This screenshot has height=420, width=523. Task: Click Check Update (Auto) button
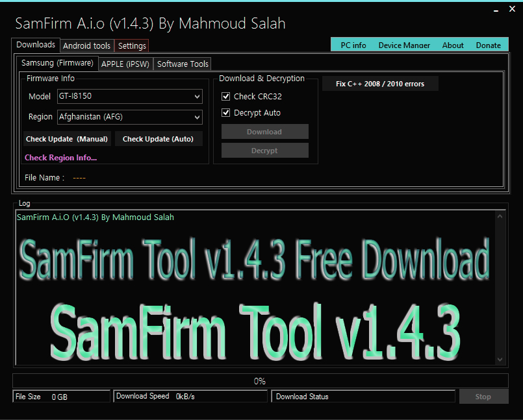point(158,139)
